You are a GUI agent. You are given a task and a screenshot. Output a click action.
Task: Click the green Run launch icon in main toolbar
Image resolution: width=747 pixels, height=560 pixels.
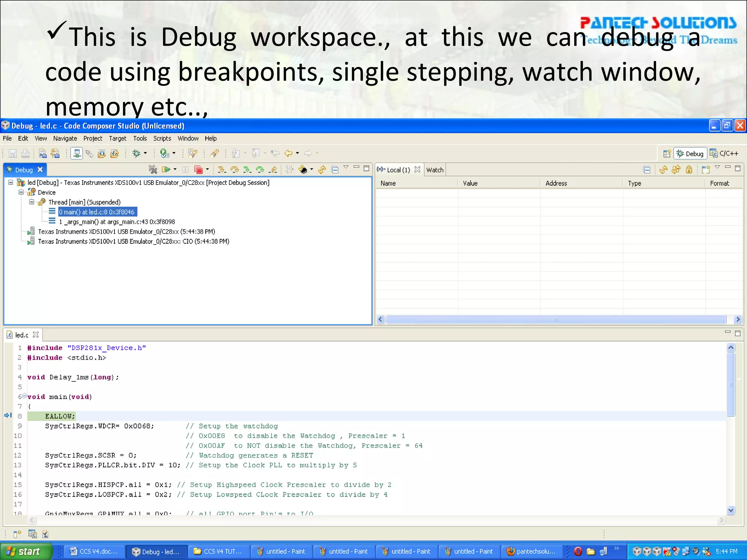coord(165,153)
